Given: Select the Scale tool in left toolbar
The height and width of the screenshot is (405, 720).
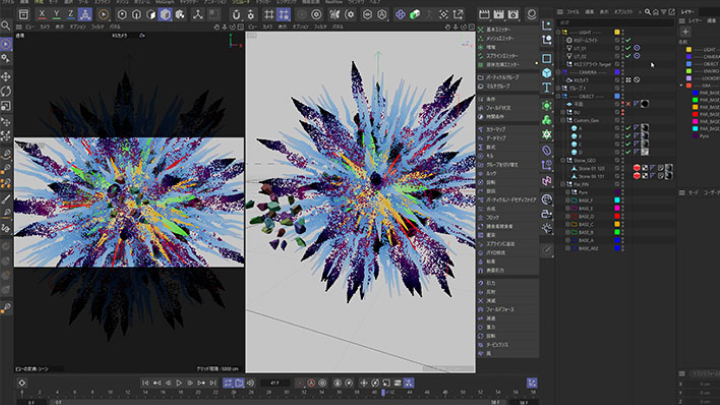Looking at the screenshot, I should (x=6, y=106).
